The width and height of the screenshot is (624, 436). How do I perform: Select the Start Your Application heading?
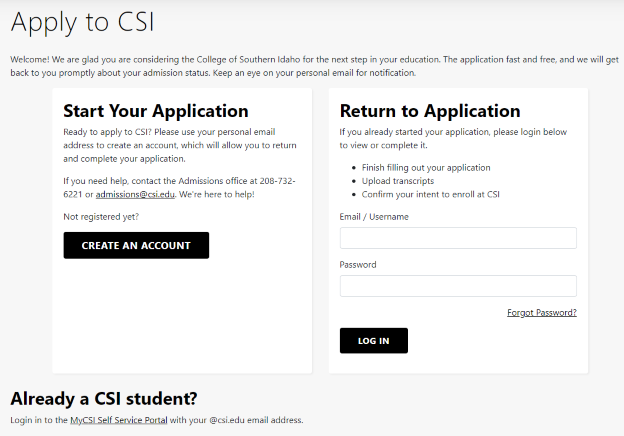coord(155,111)
